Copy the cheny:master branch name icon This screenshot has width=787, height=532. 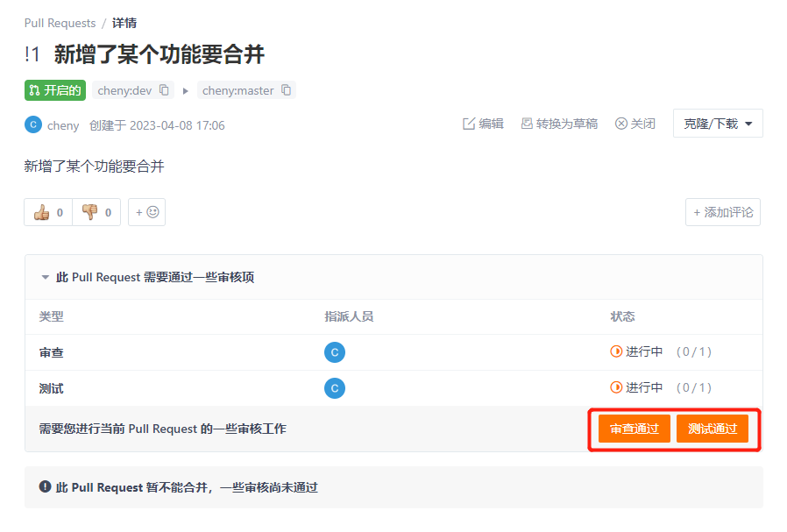[x=286, y=90]
